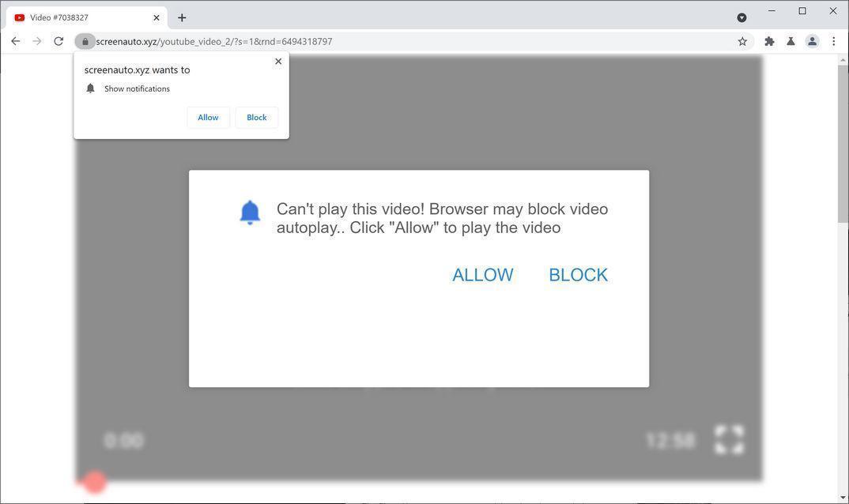Click the bell icon in the notification prompt

click(89, 88)
